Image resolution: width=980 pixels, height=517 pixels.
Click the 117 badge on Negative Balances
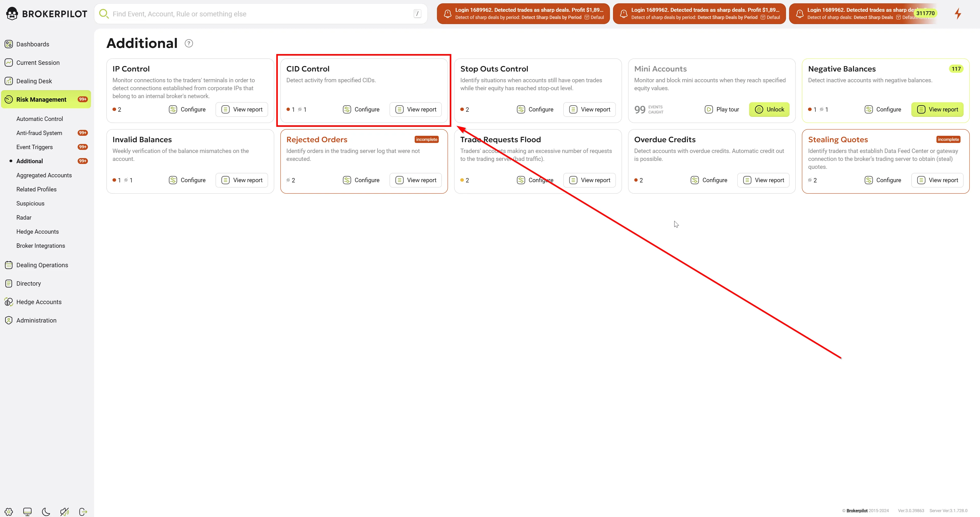956,69
